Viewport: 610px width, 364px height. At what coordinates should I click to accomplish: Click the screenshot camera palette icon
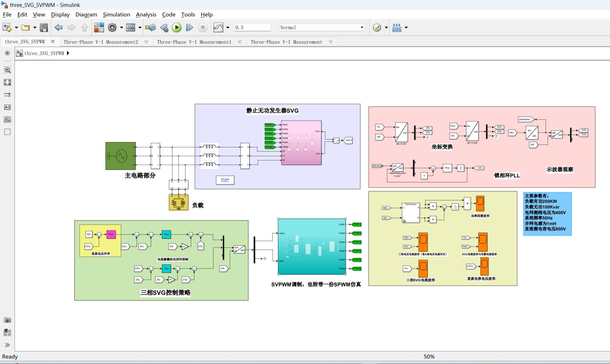(x=7, y=320)
